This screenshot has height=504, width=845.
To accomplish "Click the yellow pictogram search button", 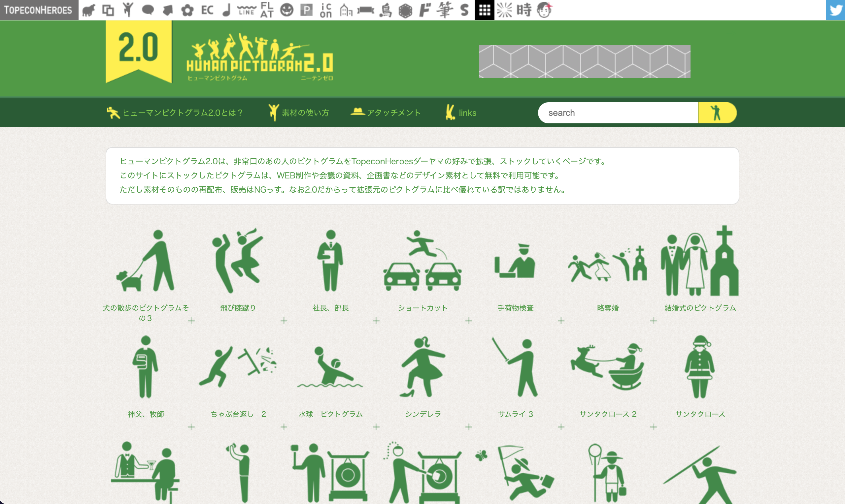I will (x=717, y=113).
